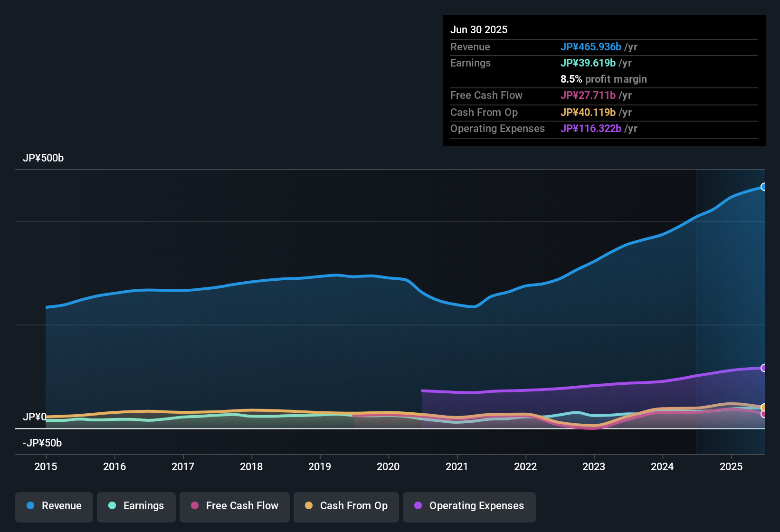Click the pink Free Cash Flow dot
780x532 pixels.
[195, 506]
